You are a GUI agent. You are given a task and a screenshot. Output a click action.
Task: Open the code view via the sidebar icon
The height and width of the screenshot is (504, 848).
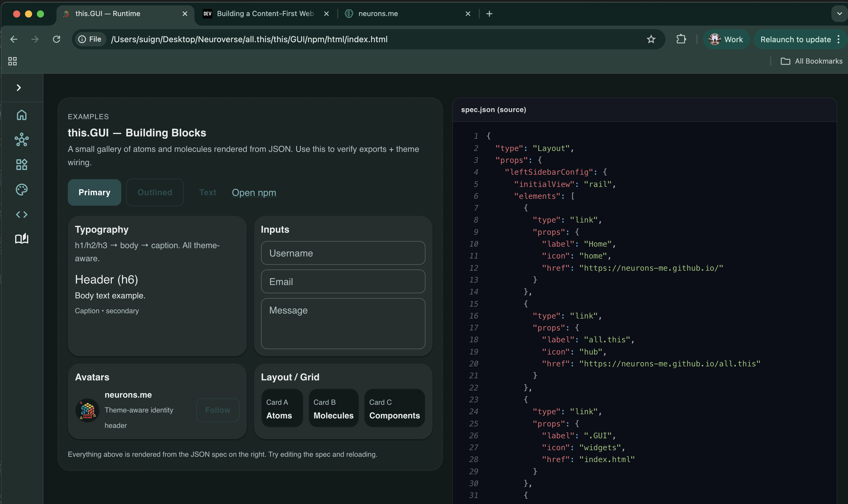tap(21, 214)
